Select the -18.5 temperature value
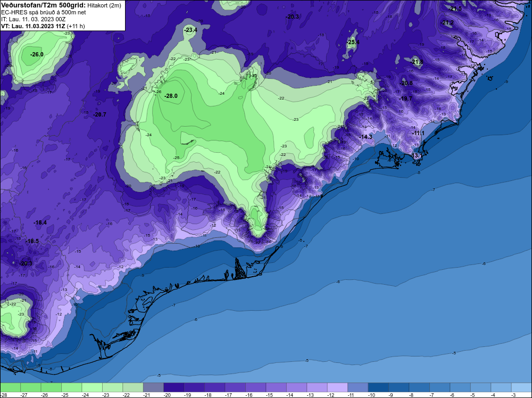532x398 pixels. coord(32,241)
